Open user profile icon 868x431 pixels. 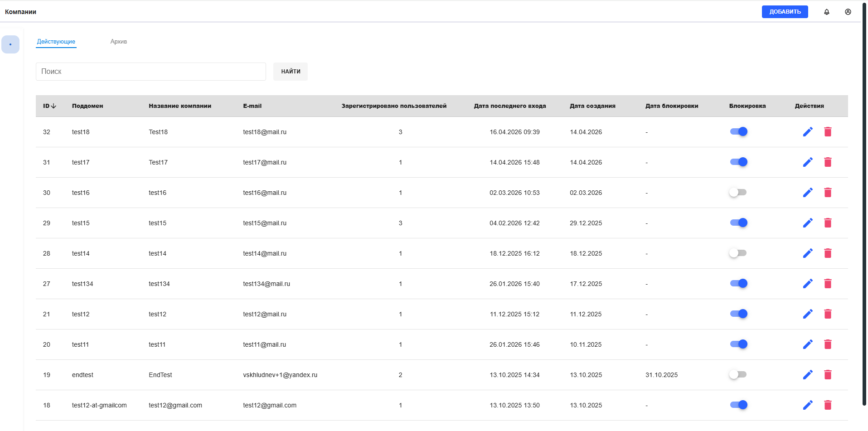[x=848, y=12]
